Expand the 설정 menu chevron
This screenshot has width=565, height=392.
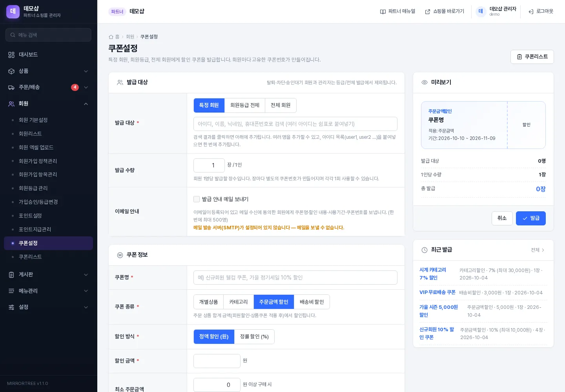coord(86,307)
